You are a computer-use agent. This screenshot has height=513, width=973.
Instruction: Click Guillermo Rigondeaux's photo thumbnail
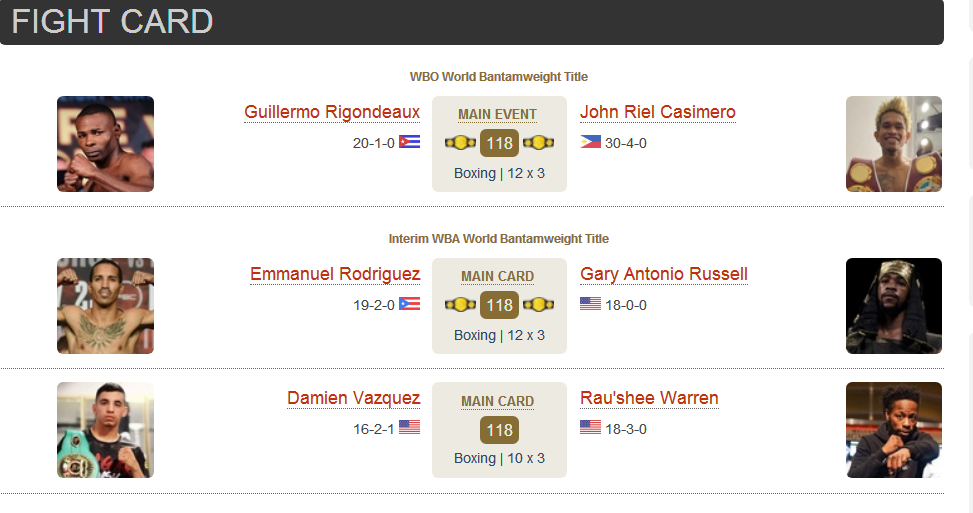[105, 144]
